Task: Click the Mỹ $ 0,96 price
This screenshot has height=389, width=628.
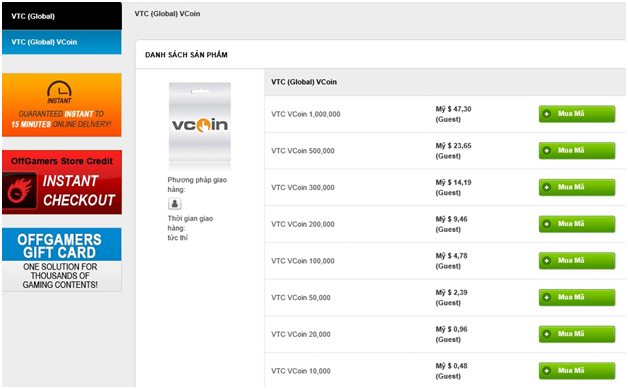Action: click(x=451, y=329)
